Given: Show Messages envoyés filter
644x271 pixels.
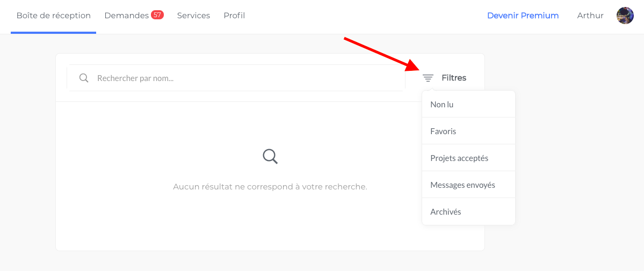Looking at the screenshot, I should (x=468, y=185).
